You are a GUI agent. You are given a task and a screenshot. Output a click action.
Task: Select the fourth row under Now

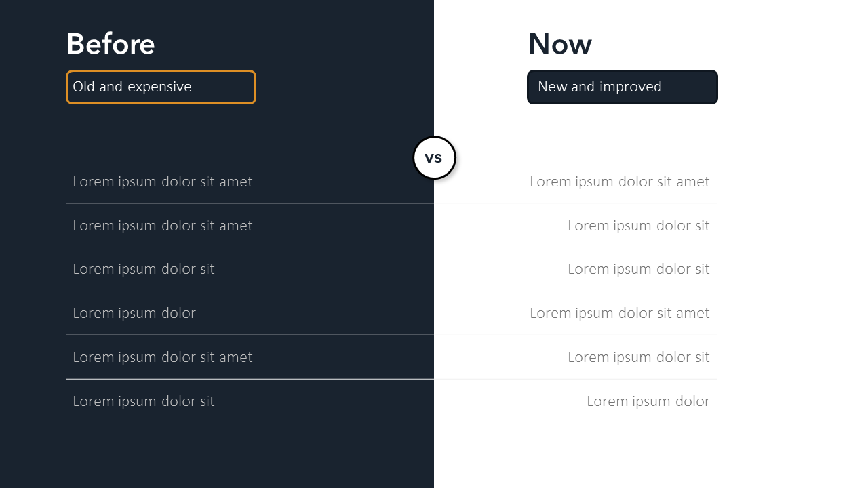(619, 313)
